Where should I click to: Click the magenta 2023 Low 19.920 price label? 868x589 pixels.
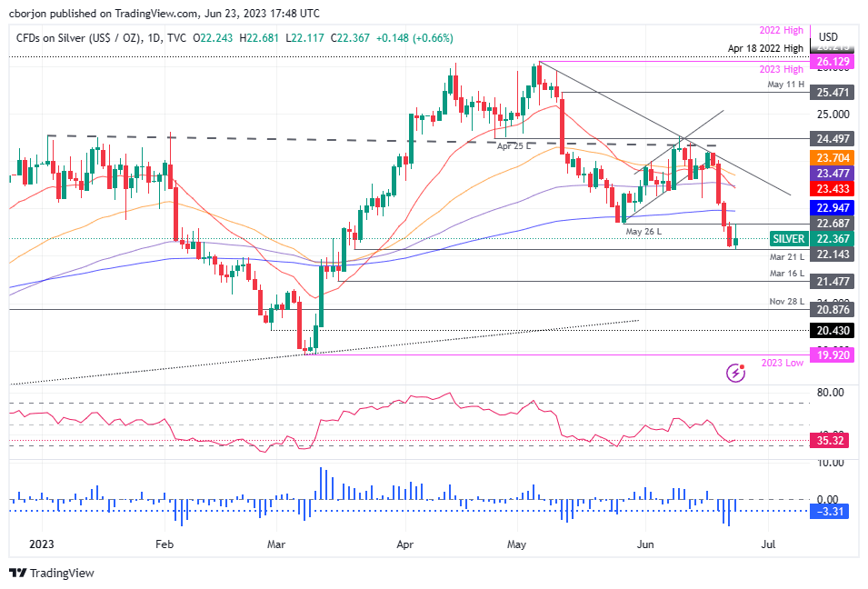[832, 355]
